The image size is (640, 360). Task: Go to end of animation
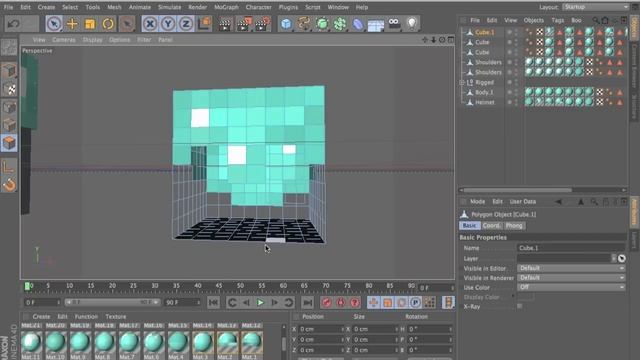[308, 302]
